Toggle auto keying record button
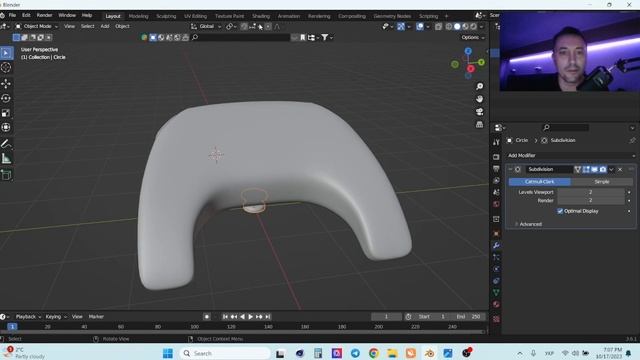Screen dimensions: 640x360 tap(207, 317)
